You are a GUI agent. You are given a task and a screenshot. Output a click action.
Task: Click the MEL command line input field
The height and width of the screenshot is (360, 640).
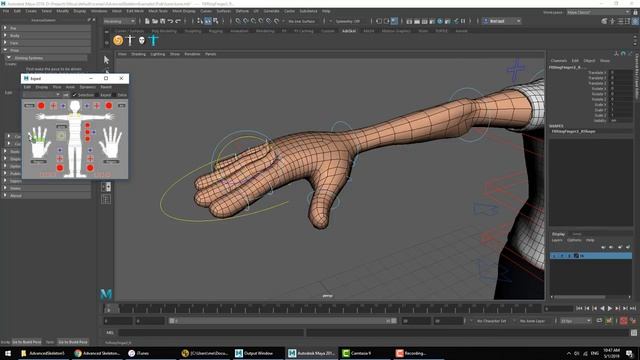(211, 333)
